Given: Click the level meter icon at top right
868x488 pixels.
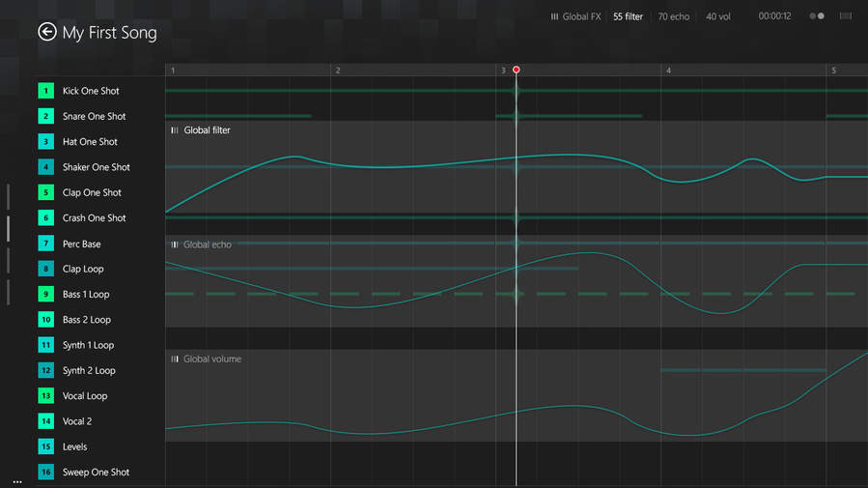Looking at the screenshot, I should pos(845,16).
